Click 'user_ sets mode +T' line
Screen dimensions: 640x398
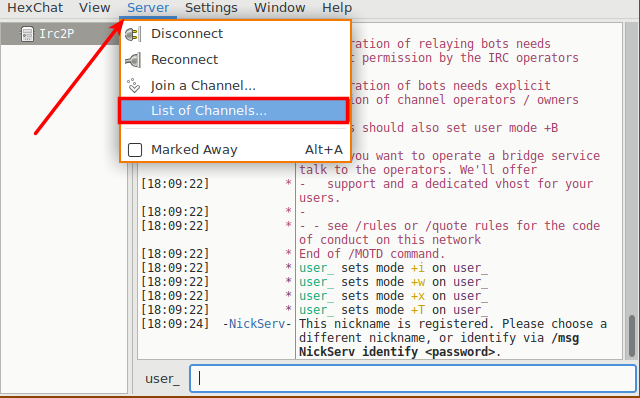coord(393,310)
